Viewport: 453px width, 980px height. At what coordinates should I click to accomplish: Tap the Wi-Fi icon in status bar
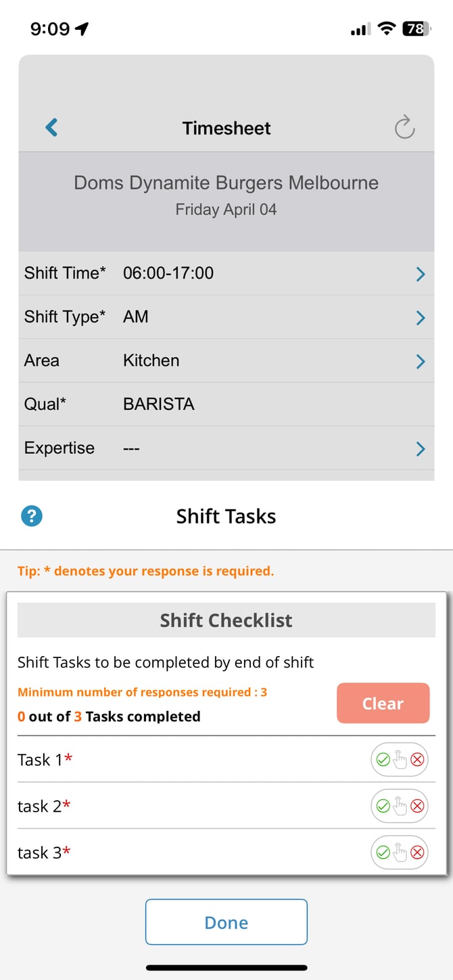click(386, 28)
